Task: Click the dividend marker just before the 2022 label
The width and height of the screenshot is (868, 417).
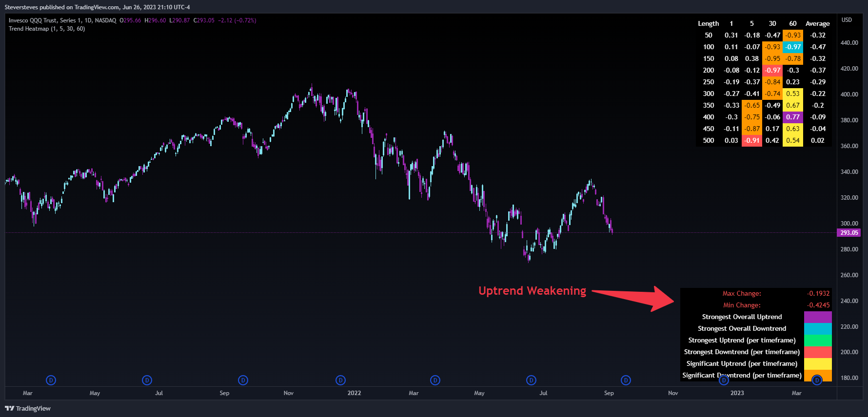Action: tap(340, 380)
